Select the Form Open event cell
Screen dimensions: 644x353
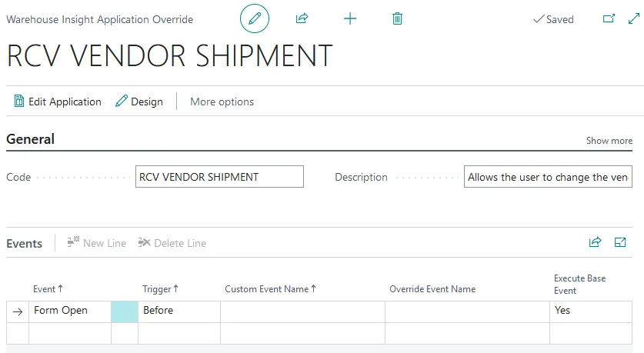69,311
